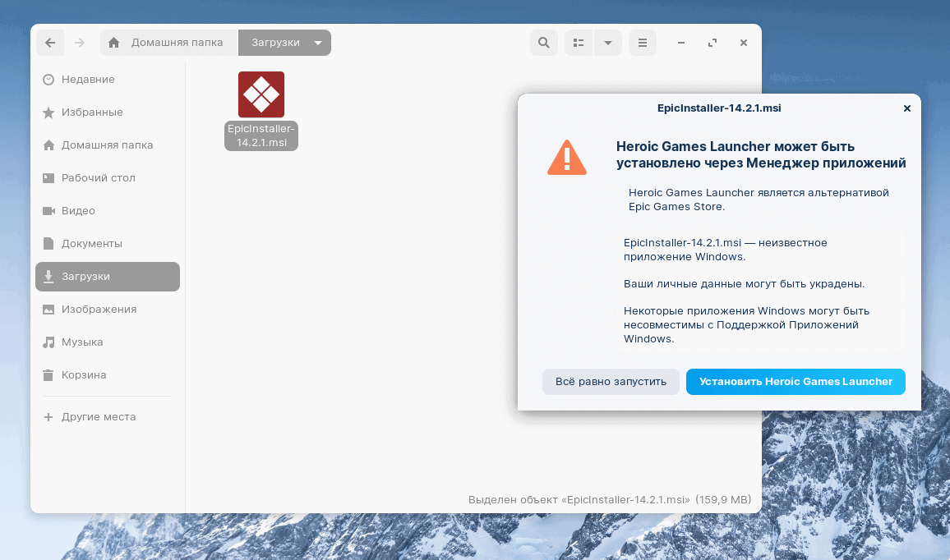Open Другие места in the sidebar
The height and width of the screenshot is (560, 950).
tap(107, 416)
